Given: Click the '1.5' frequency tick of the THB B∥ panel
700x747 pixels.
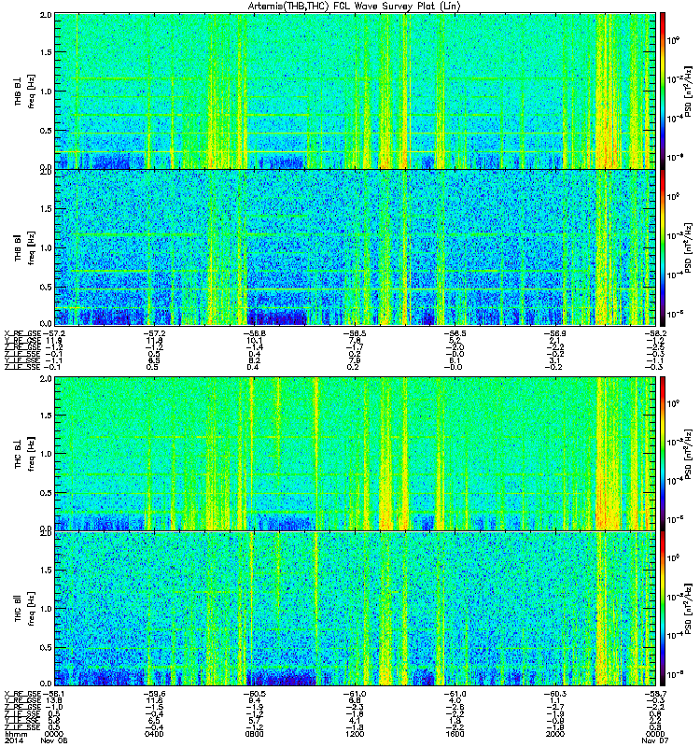Looking at the screenshot, I should (46, 208).
